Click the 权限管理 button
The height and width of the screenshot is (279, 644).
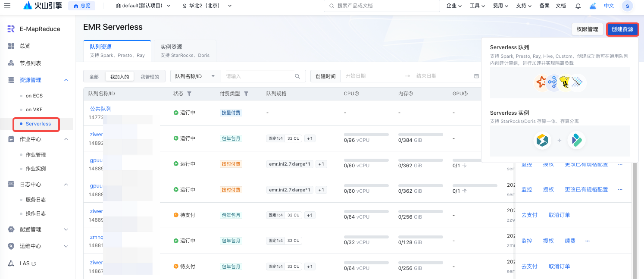coord(587,29)
